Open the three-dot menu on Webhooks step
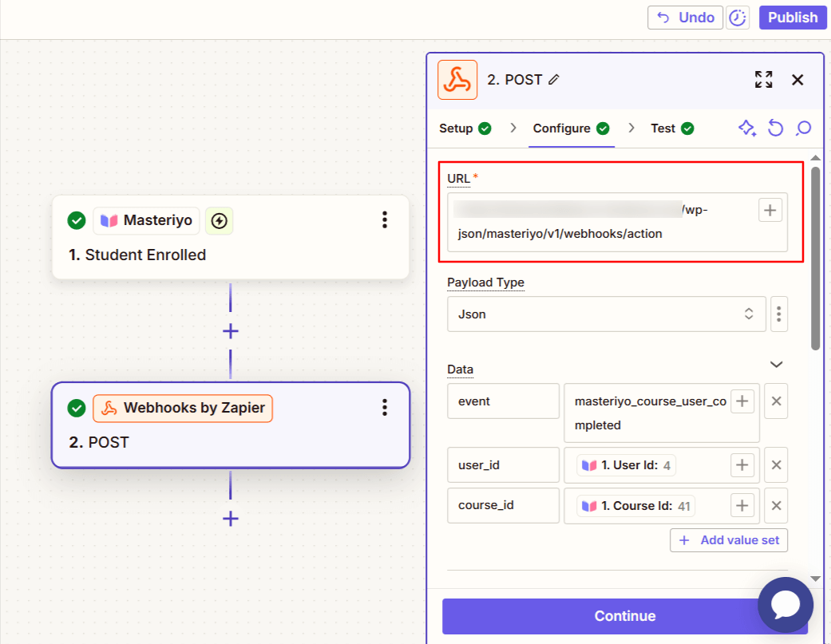This screenshot has height=644, width=831. point(385,407)
